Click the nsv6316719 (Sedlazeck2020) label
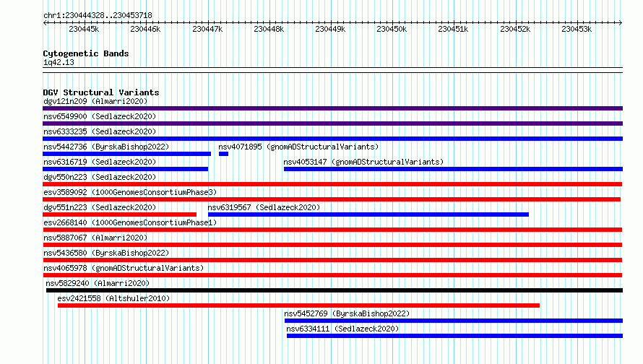The width and height of the screenshot is (643, 364). pyautogui.click(x=100, y=162)
